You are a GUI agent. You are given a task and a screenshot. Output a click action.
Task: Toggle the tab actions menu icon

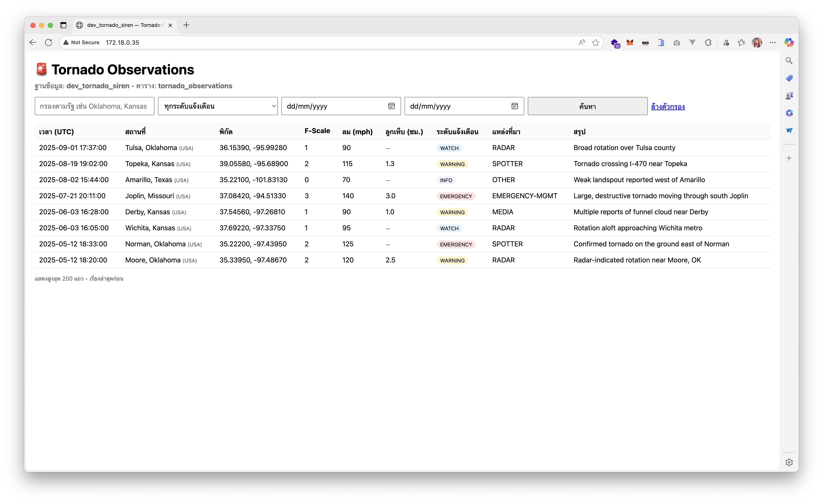coord(63,25)
